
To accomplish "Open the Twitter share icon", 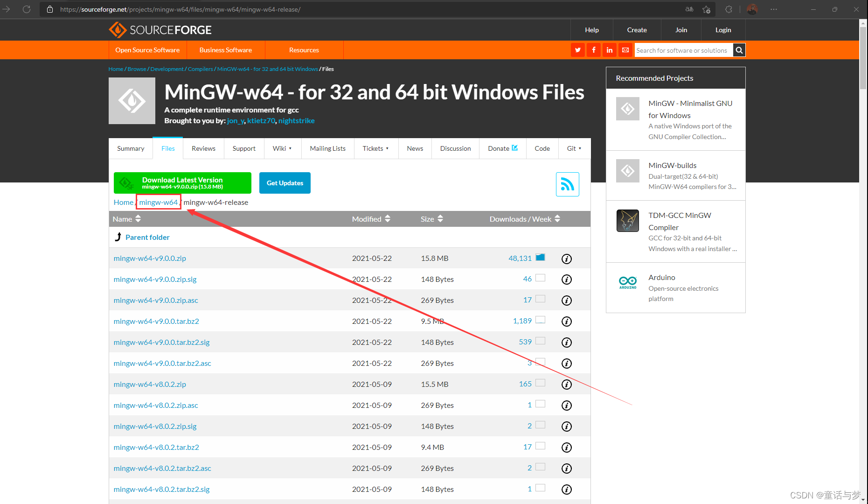I will tap(578, 50).
